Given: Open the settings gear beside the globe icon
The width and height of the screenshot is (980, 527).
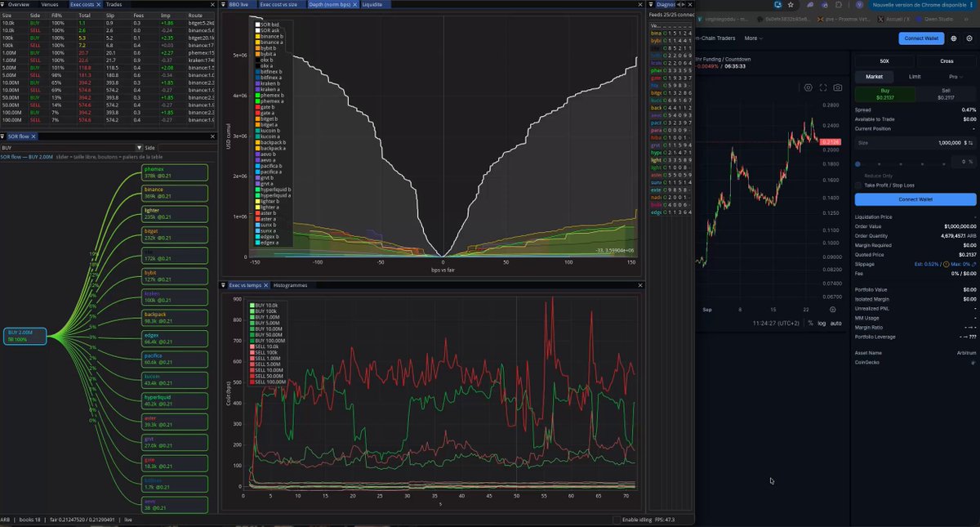Looking at the screenshot, I should pos(969,38).
